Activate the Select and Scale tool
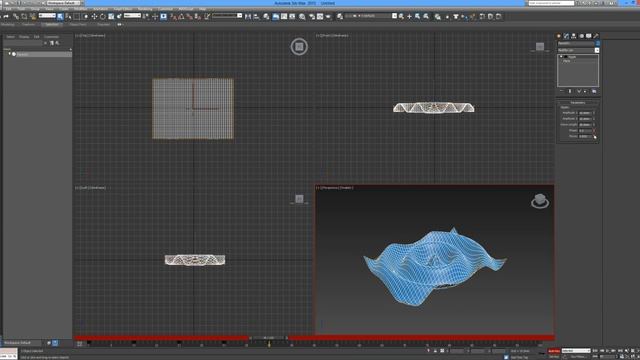This screenshot has width=640, height=360. click(111, 16)
